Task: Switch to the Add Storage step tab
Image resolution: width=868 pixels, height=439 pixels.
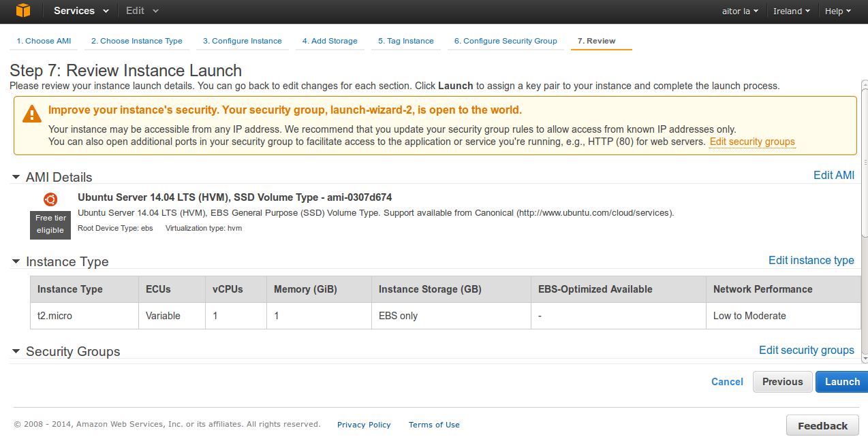Action: point(330,41)
